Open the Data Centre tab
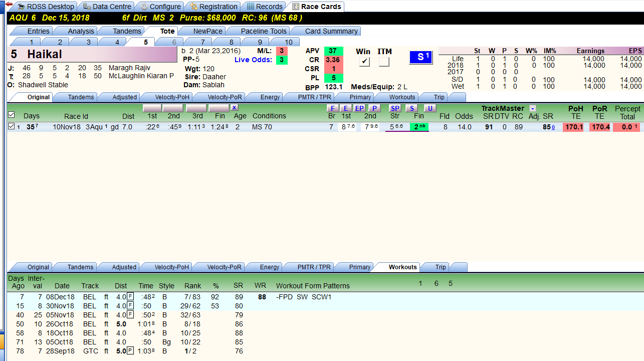This screenshot has width=644, height=361. 107,7
